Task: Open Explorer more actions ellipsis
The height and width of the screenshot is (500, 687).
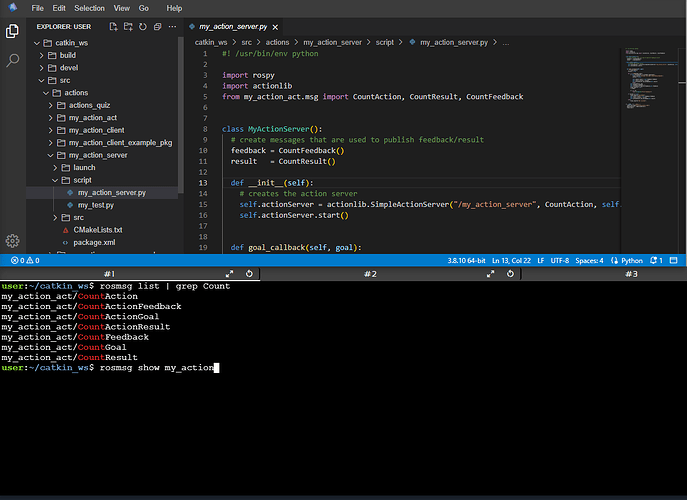Action: pyautogui.click(x=173, y=27)
